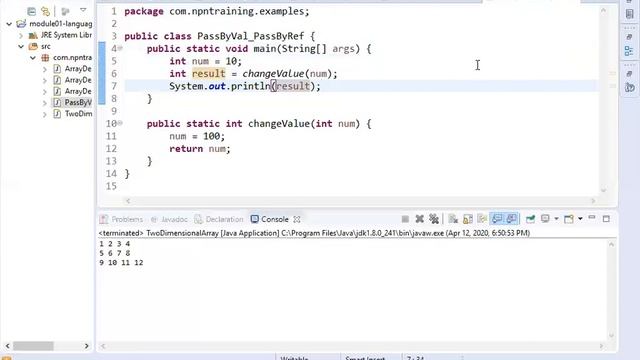This screenshot has width=640, height=360.
Task: Click the project icon beside module01-languag
Action: coord(21,24)
